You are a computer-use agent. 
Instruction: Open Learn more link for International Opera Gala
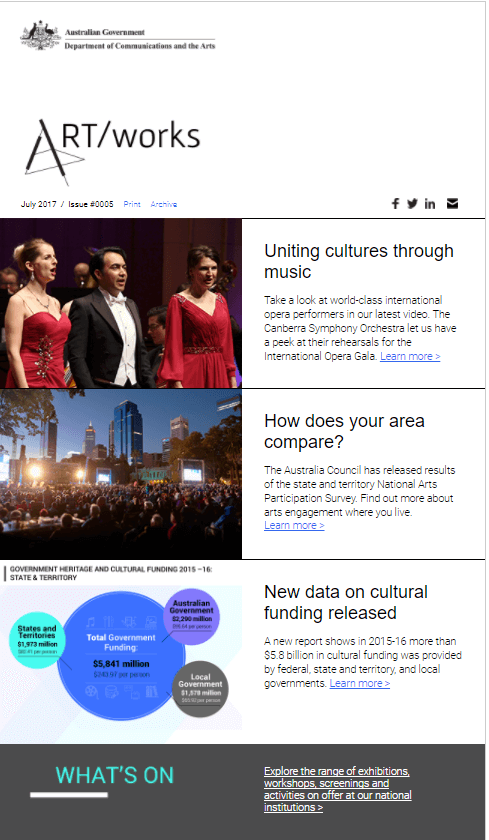(x=410, y=356)
